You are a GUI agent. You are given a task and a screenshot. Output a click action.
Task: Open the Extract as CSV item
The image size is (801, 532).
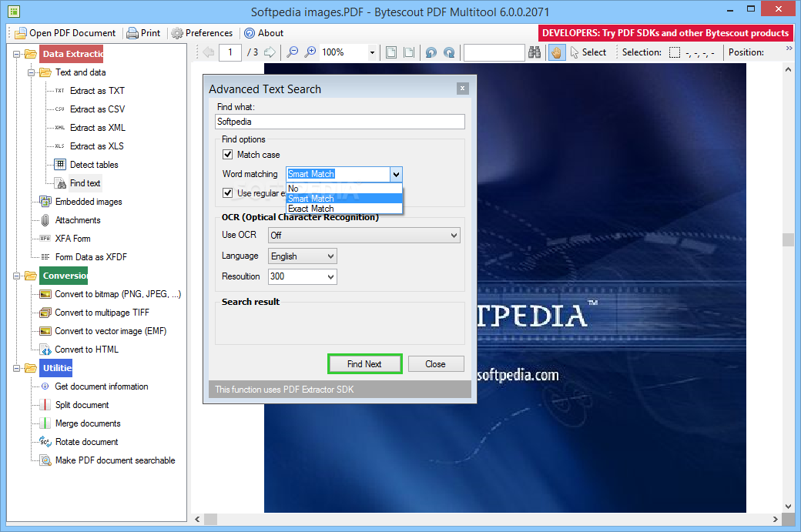point(97,109)
